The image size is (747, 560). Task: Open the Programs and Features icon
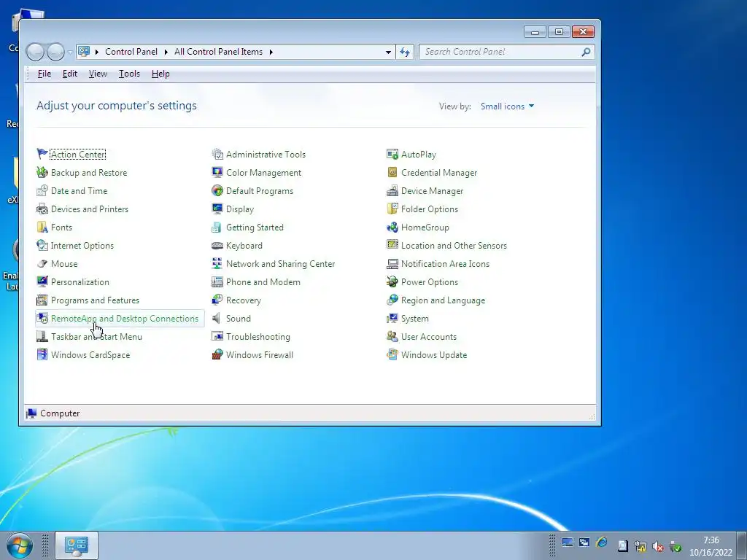point(42,300)
